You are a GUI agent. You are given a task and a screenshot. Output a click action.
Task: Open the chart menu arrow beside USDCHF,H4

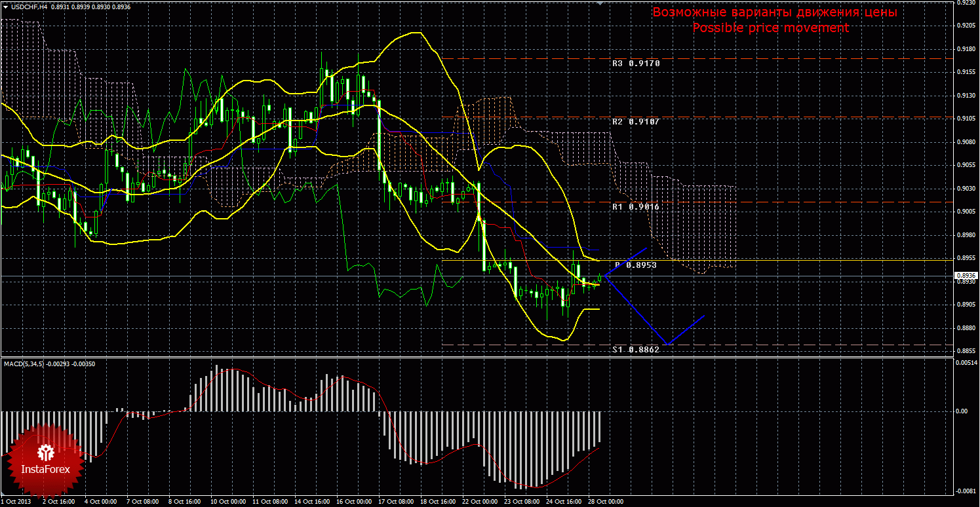(x=5, y=6)
